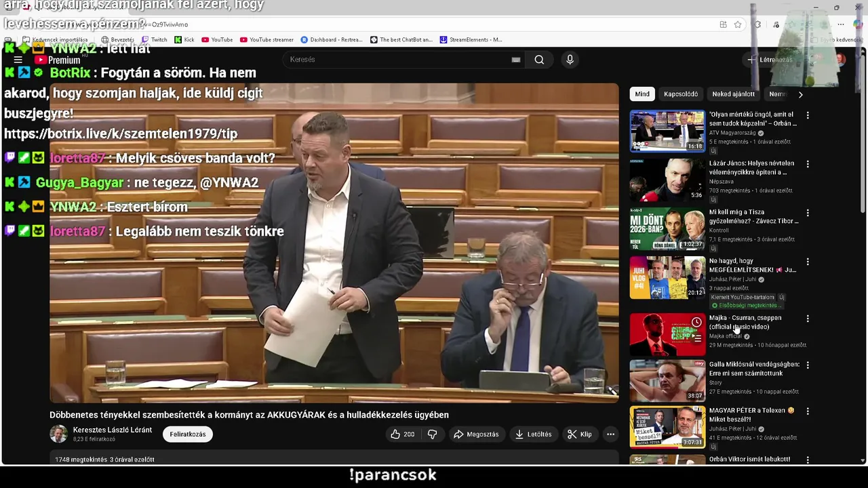Open options menu for the ATV Magyarország video
This screenshot has width=868, height=488.
click(x=807, y=115)
